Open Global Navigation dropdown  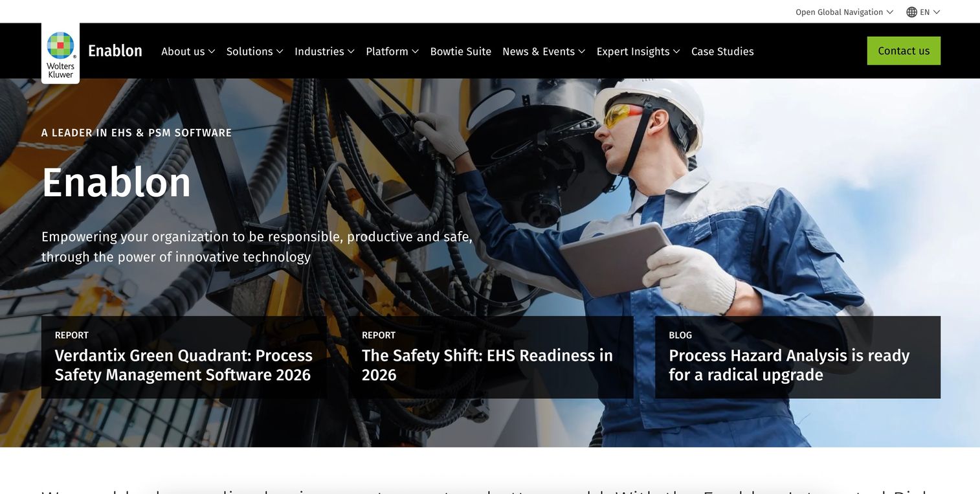(844, 12)
